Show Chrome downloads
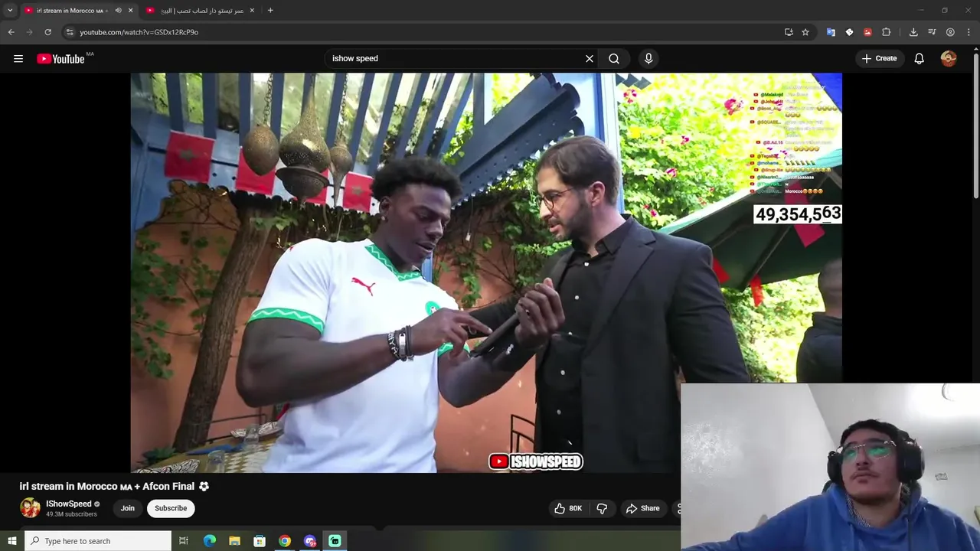 913,32
